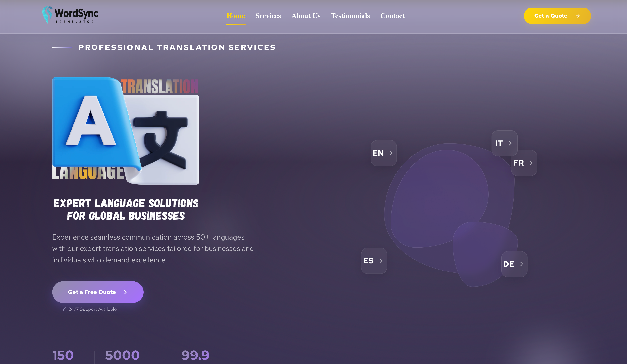Navigate to the Contact page
The height and width of the screenshot is (364, 627).
point(392,16)
